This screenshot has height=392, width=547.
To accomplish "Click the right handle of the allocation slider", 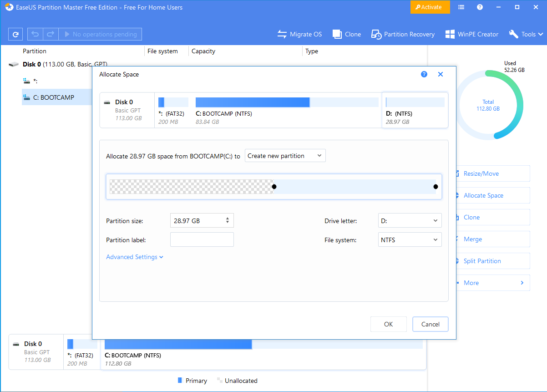I will [436, 187].
